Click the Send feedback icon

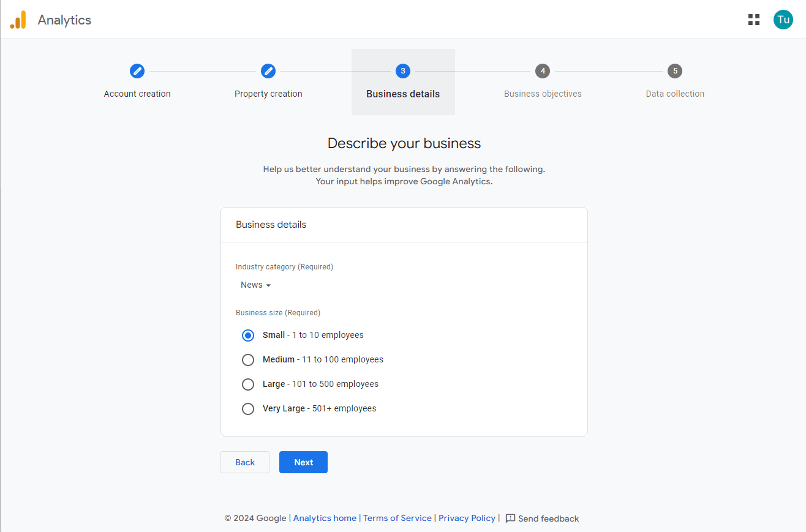(x=510, y=519)
